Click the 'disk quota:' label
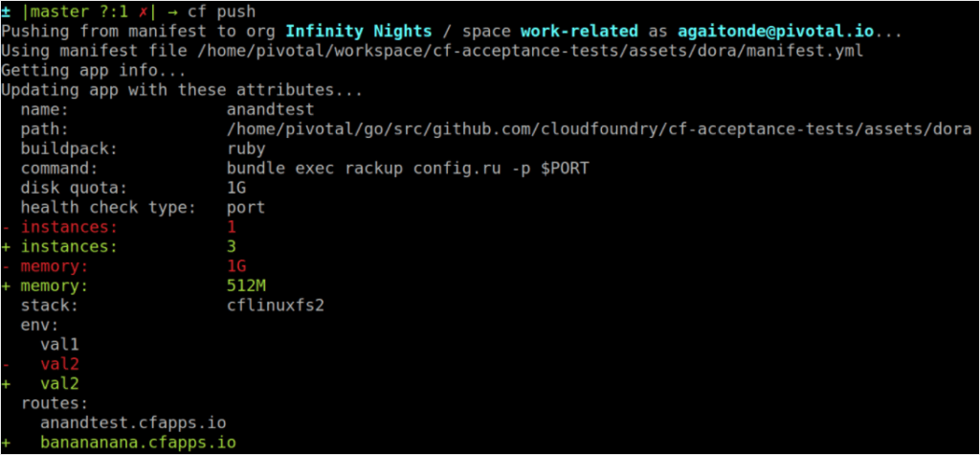Viewport: 980px width, 455px height. 74,188
